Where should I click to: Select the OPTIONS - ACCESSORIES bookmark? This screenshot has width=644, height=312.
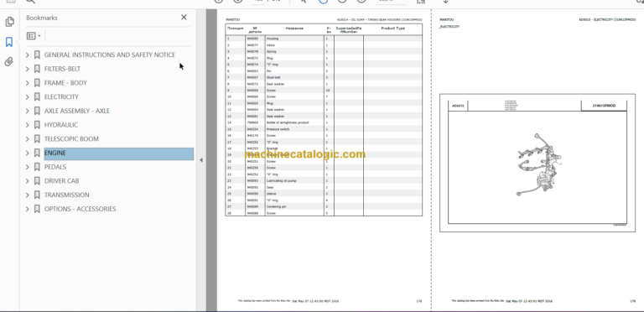(x=80, y=209)
